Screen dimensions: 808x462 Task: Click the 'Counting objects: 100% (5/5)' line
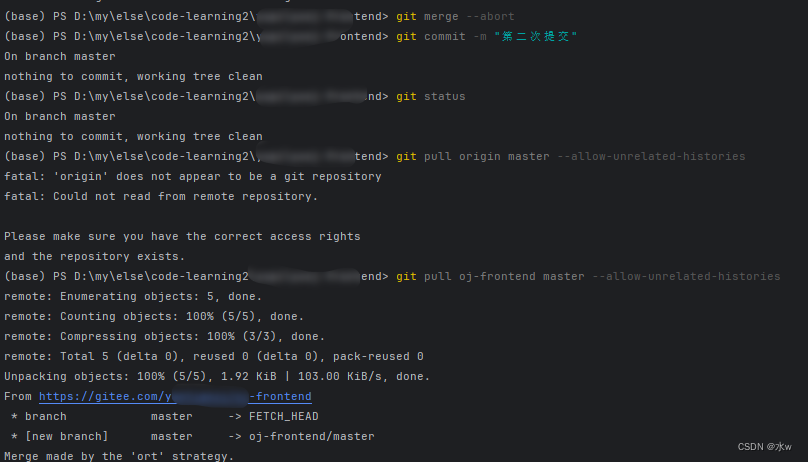click(x=154, y=316)
